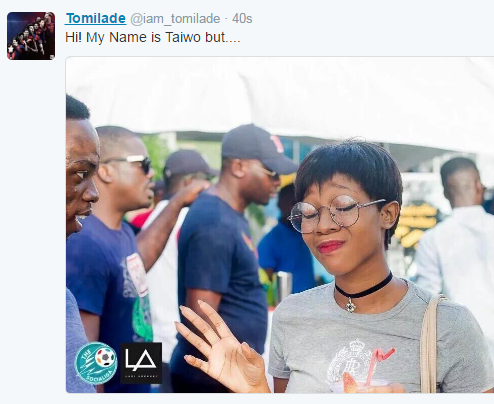Click the Tomilade display name link

(x=96, y=18)
